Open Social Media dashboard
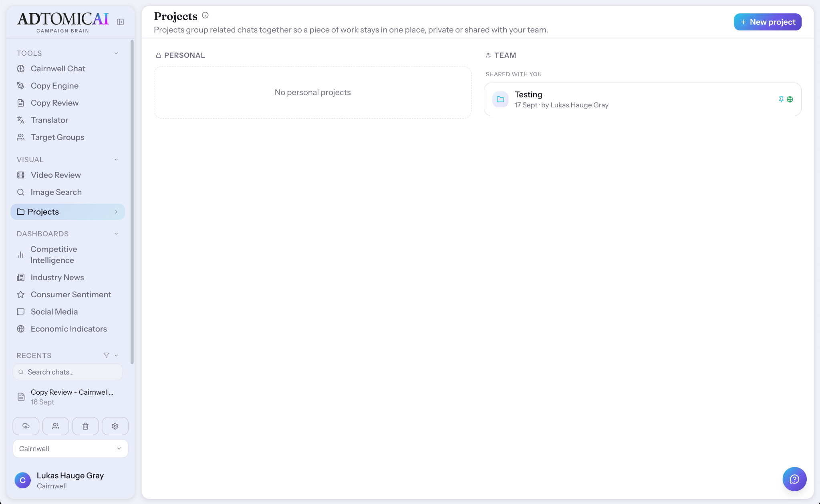This screenshot has width=820, height=504. pos(68,312)
